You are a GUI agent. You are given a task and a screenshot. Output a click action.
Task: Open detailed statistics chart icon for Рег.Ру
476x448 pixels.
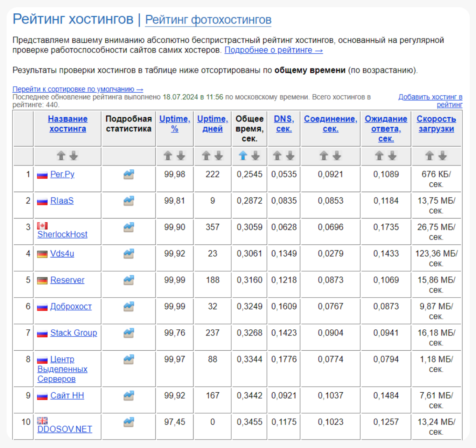(129, 174)
